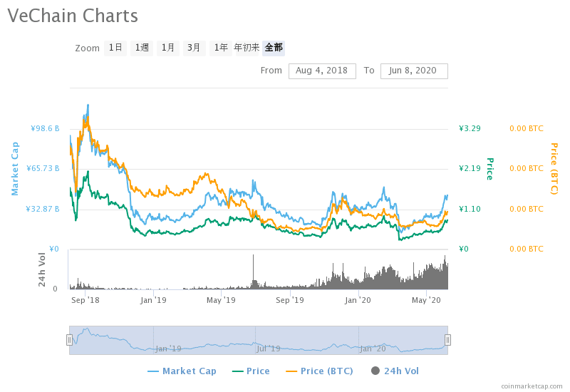
Task: Click the coinmarketcap.com credit text
Action: pos(532,386)
